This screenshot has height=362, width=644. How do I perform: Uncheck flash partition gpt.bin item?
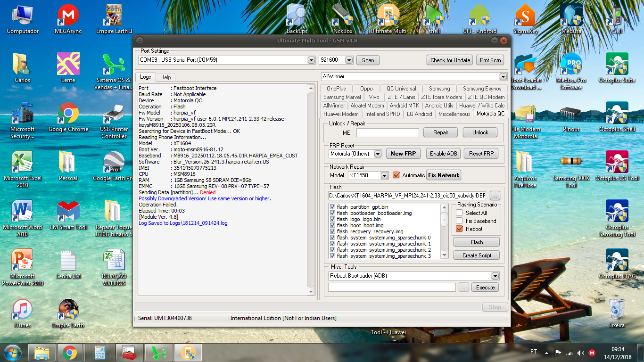click(333, 207)
